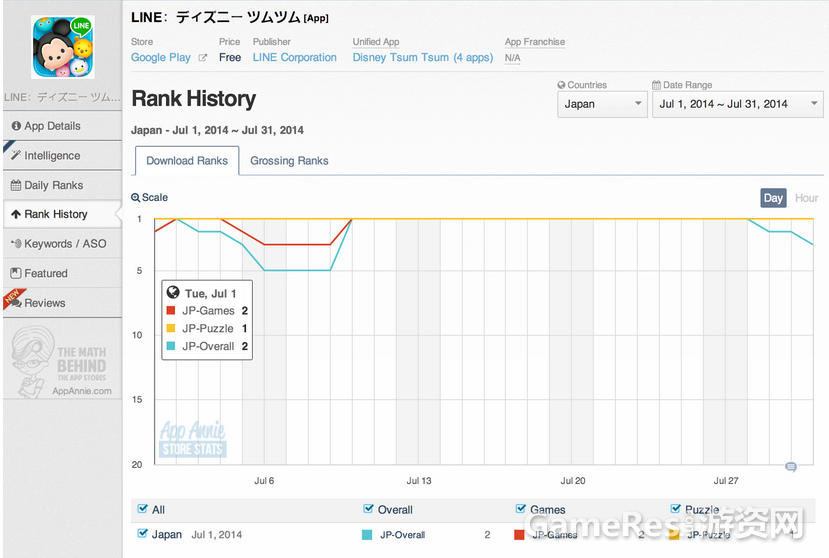This screenshot has width=829, height=558.
Task: Click the Jul 20 axis label
Action: (x=573, y=481)
